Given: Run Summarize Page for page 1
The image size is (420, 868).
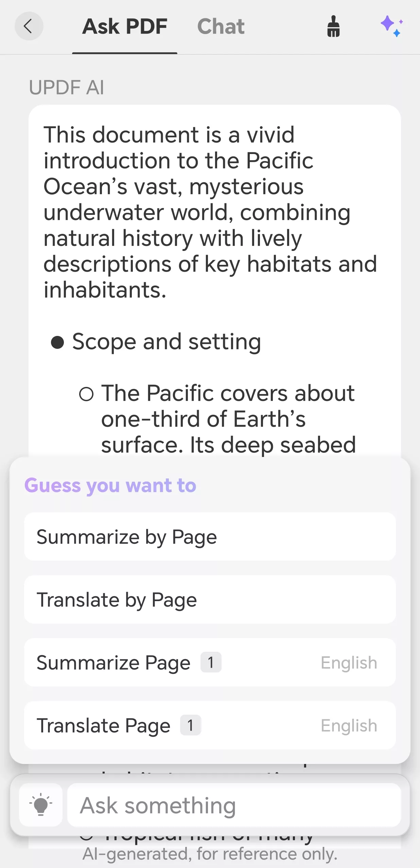Looking at the screenshot, I should click(136, 662).
